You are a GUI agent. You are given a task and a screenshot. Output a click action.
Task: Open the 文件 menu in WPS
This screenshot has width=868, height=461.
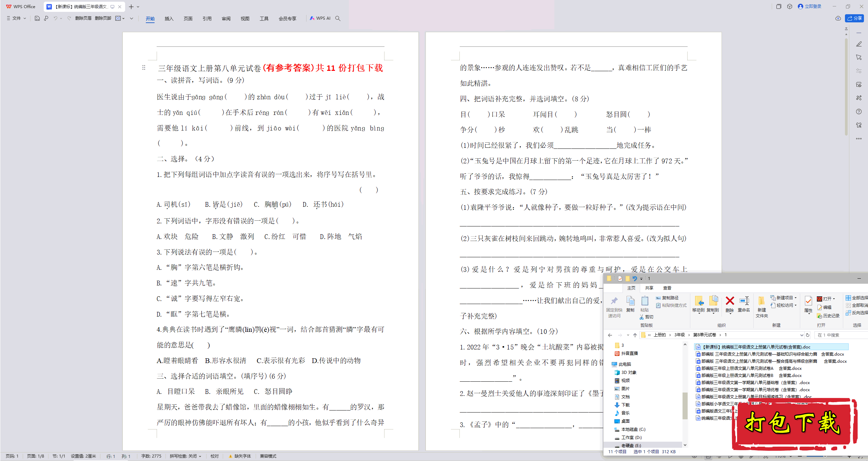[16, 18]
